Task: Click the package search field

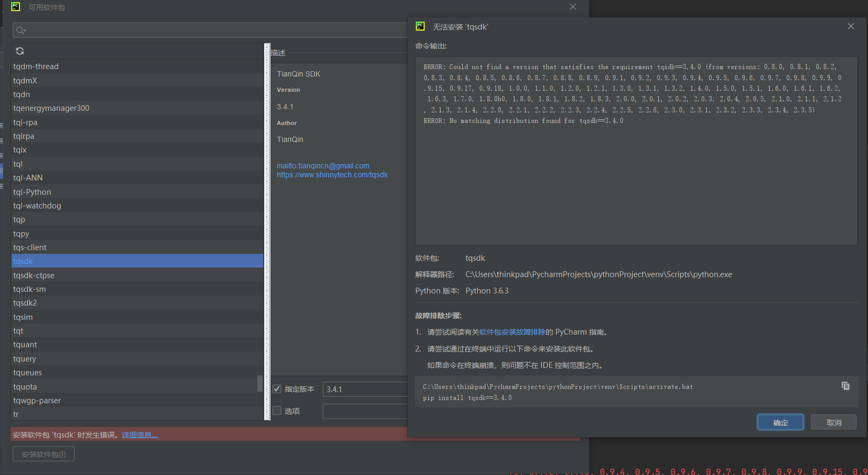Action: (x=211, y=31)
